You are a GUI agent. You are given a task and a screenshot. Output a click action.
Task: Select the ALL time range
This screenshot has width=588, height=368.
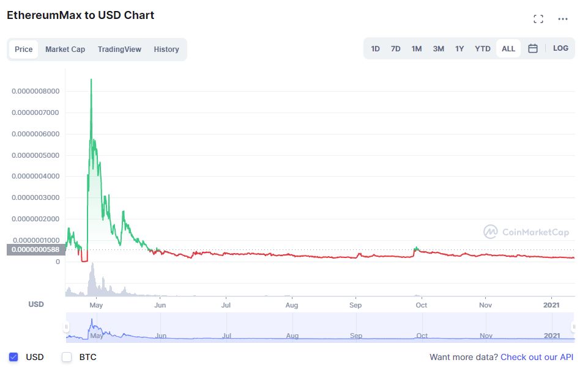pos(508,49)
